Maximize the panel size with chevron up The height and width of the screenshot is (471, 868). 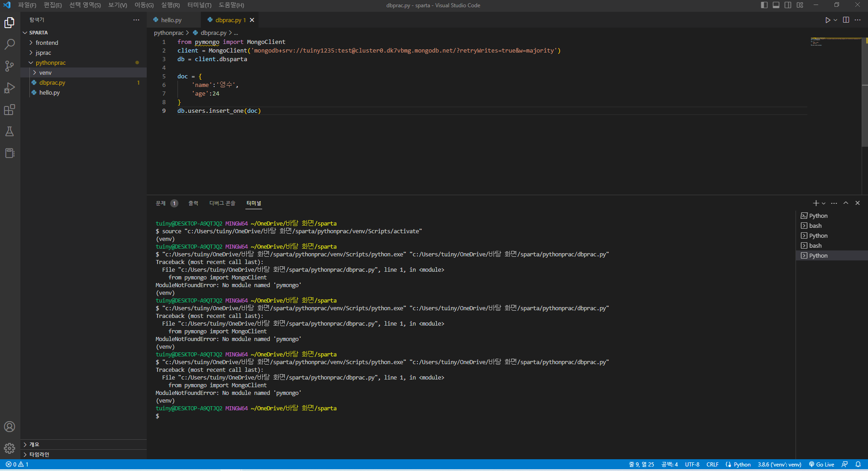coord(846,203)
